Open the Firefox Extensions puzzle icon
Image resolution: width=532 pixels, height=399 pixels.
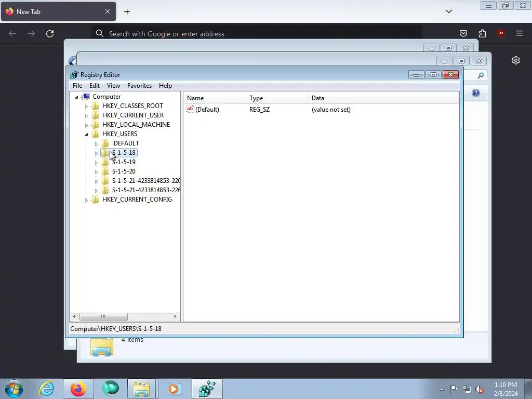click(482, 33)
